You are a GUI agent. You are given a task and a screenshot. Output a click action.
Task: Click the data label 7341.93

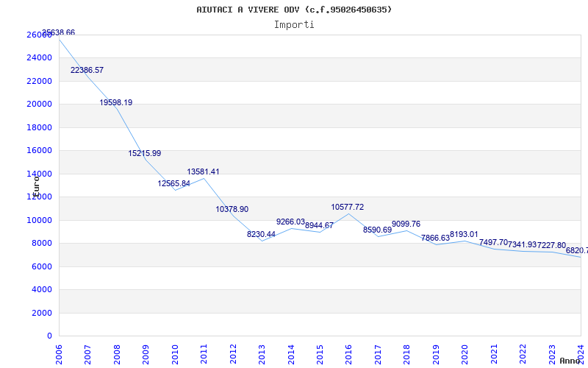523,245
